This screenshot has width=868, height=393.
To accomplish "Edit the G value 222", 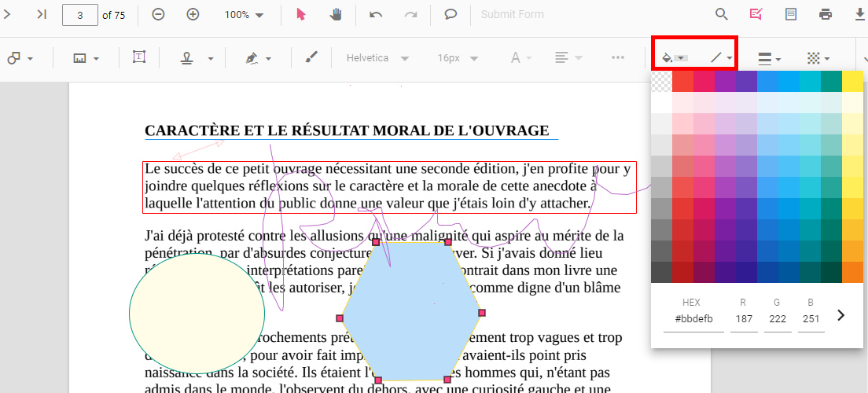I will 778,319.
